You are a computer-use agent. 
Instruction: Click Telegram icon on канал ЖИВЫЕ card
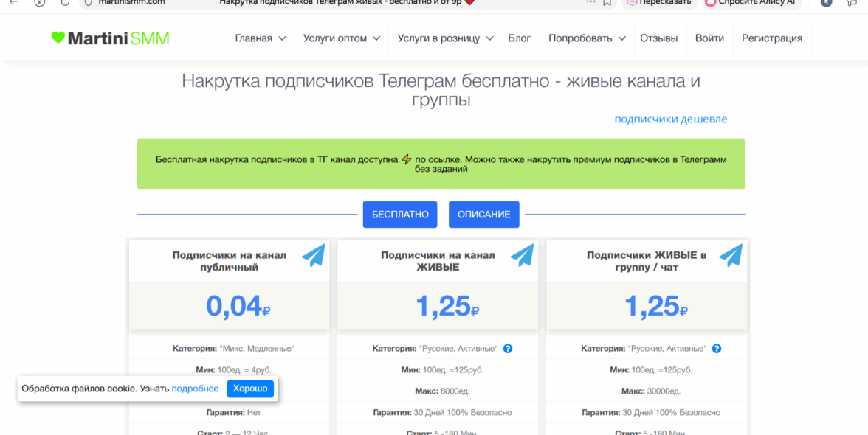click(522, 255)
